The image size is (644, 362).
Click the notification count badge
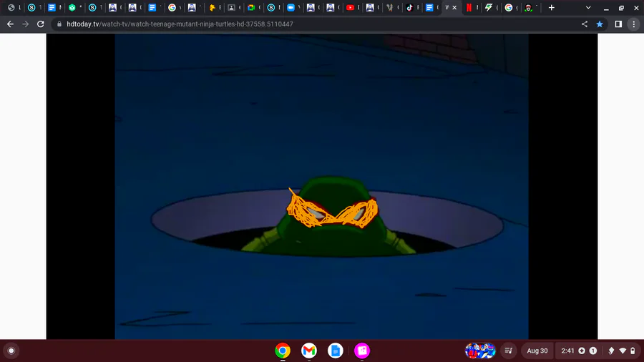[x=593, y=351]
